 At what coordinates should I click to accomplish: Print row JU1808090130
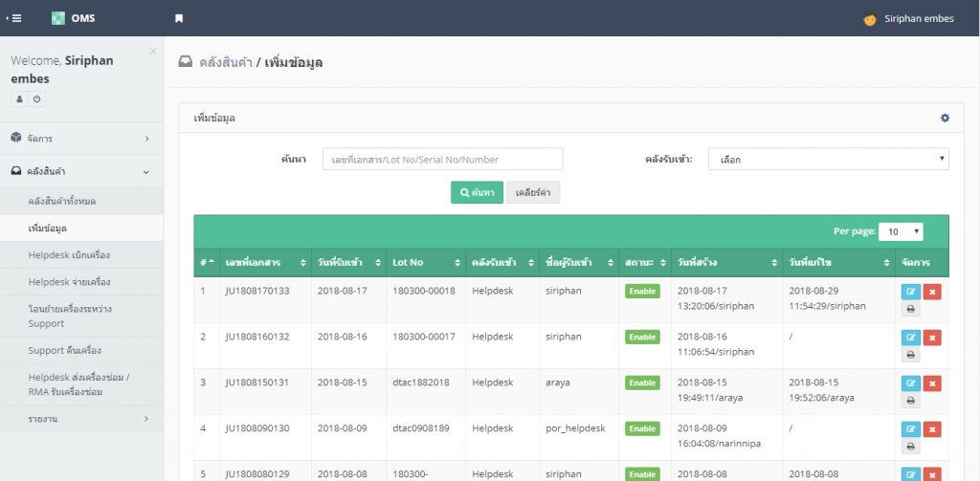pos(911,446)
